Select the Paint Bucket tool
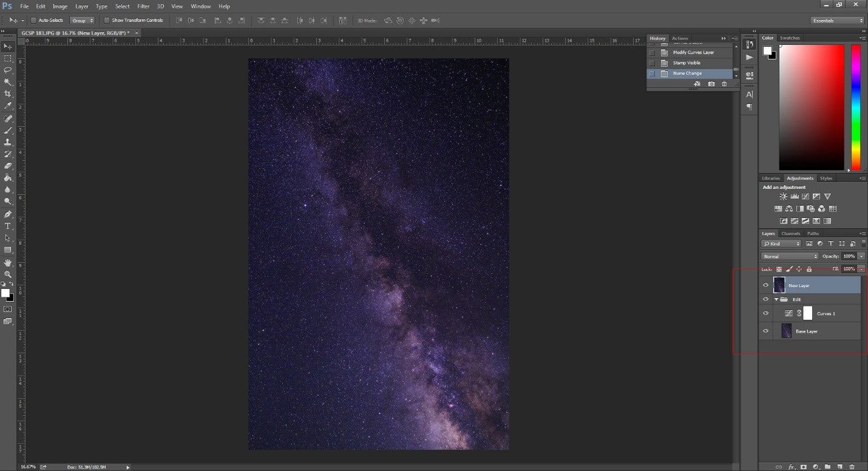Viewport: 868px width, 471px height. 8,178
